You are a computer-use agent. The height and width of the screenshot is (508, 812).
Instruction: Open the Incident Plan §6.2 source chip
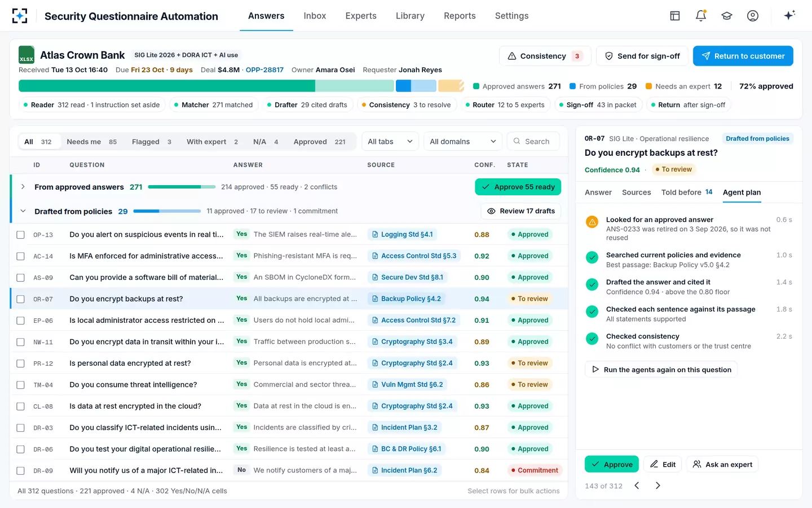click(404, 470)
